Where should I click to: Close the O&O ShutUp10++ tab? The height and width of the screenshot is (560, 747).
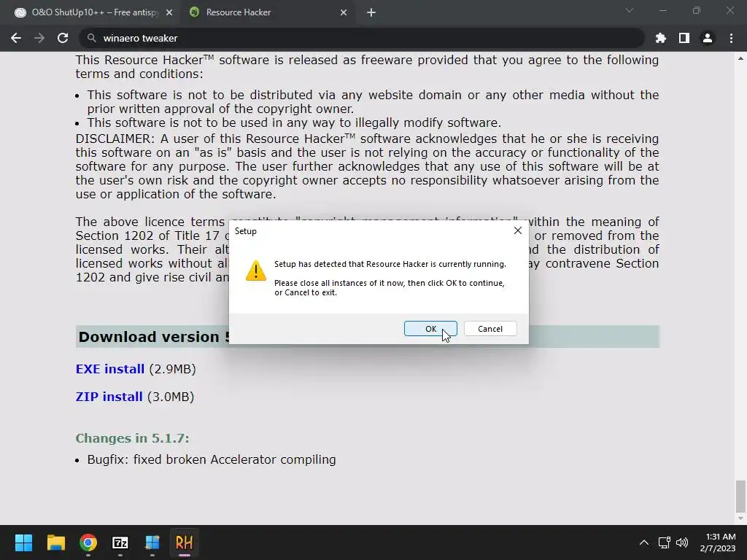(169, 13)
